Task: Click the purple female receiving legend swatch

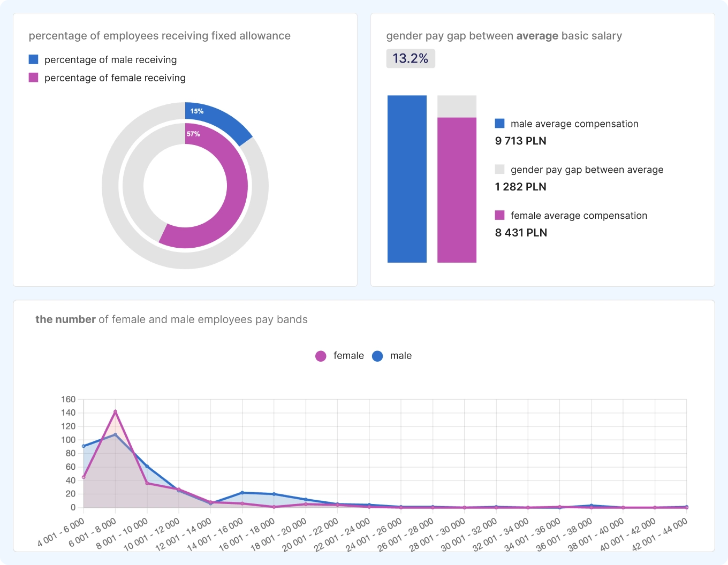Action: (x=33, y=78)
